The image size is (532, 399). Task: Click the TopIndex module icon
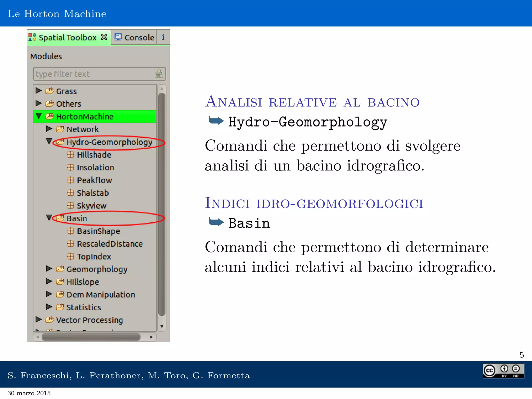point(71,256)
